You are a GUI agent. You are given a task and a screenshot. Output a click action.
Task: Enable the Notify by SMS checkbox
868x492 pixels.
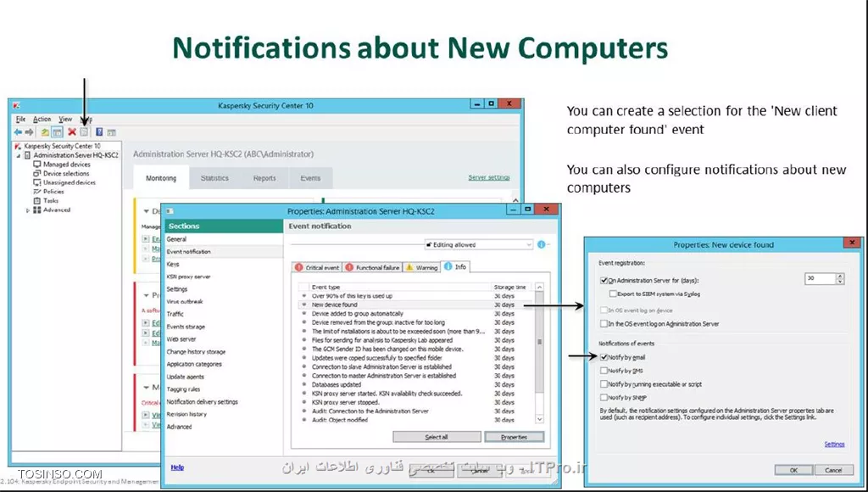(x=604, y=371)
